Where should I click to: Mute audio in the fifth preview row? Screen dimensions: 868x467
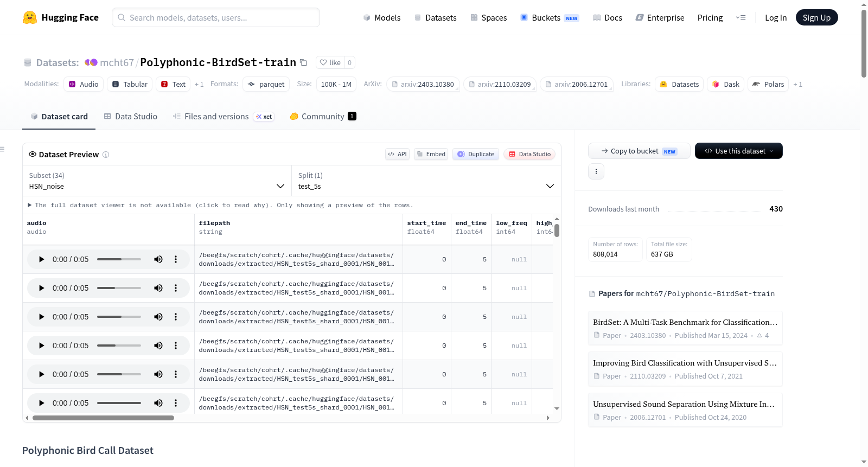(158, 374)
